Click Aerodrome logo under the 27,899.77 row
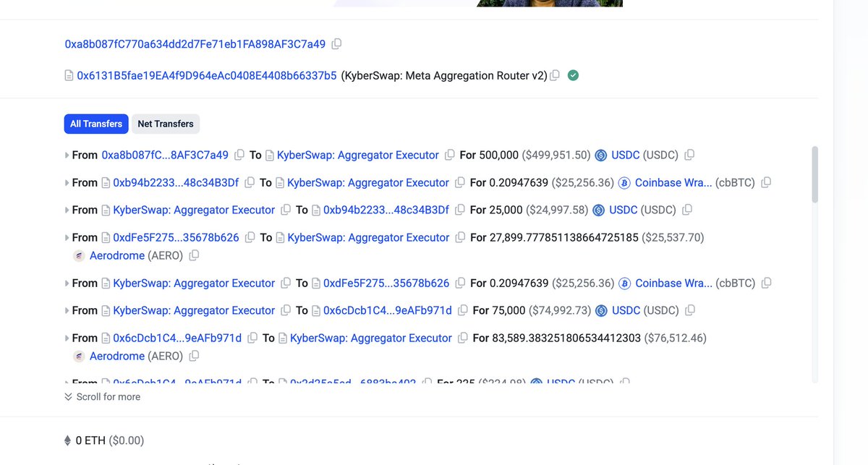Screen dimensions: 868x465 pos(80,255)
